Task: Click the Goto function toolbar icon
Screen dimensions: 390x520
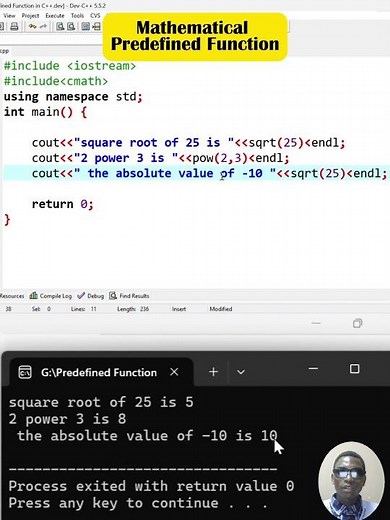Action: coord(86,26)
